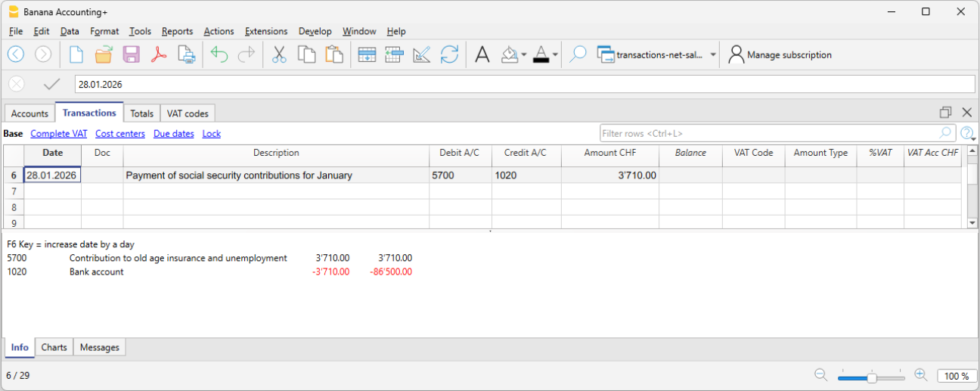980x391 pixels.
Task: Switch to the Totals tab
Action: 142,113
